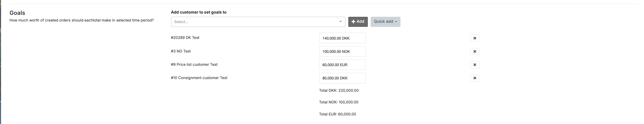Screen dimensions: 644x124
Task: Expand the Quick add dropdown button
Action: (x=385, y=22)
